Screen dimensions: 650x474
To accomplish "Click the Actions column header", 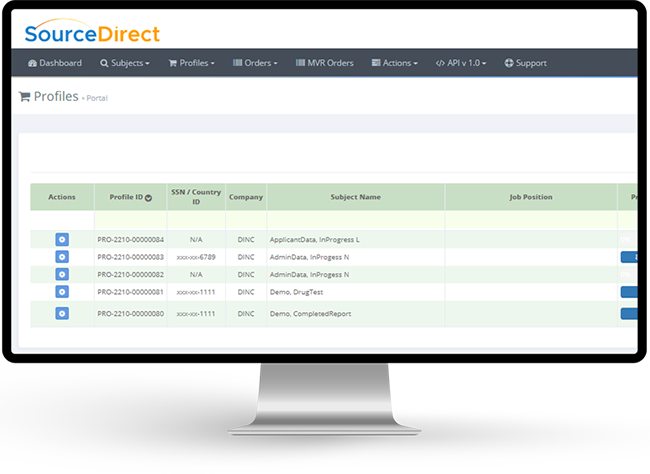I will pos(62,197).
